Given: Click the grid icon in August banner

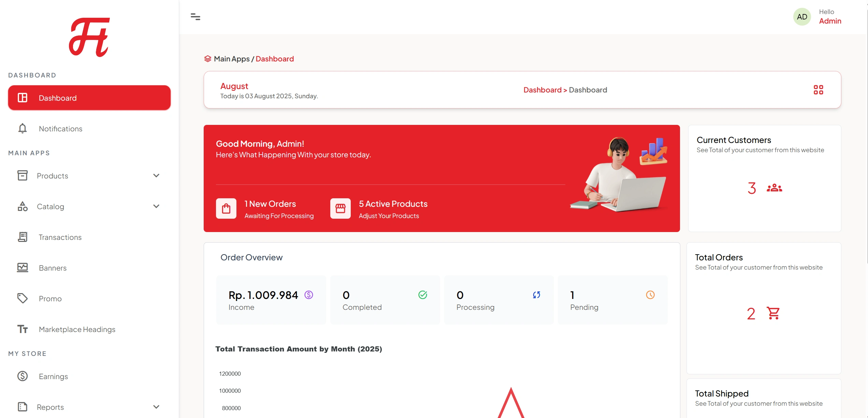Looking at the screenshot, I should (818, 89).
